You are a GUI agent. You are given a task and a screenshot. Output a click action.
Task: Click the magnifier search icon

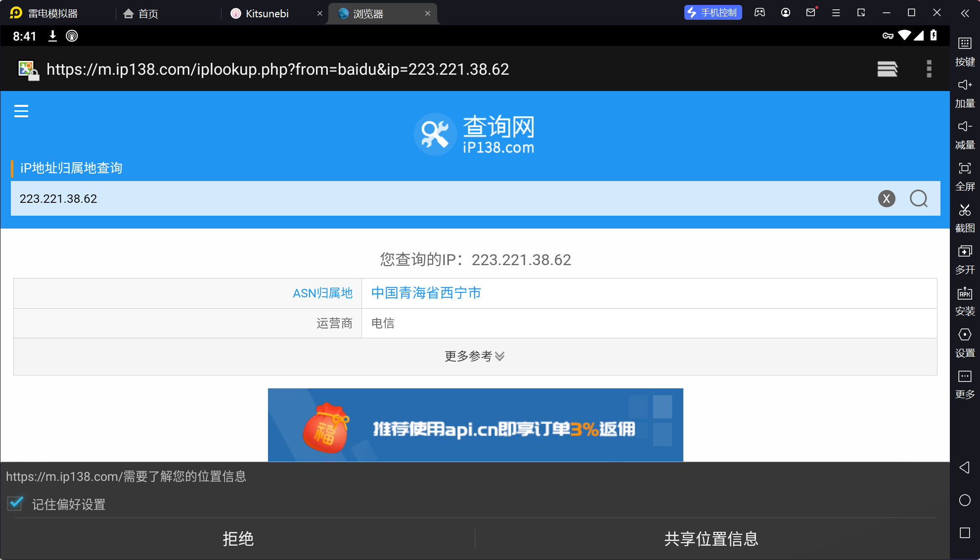918,198
